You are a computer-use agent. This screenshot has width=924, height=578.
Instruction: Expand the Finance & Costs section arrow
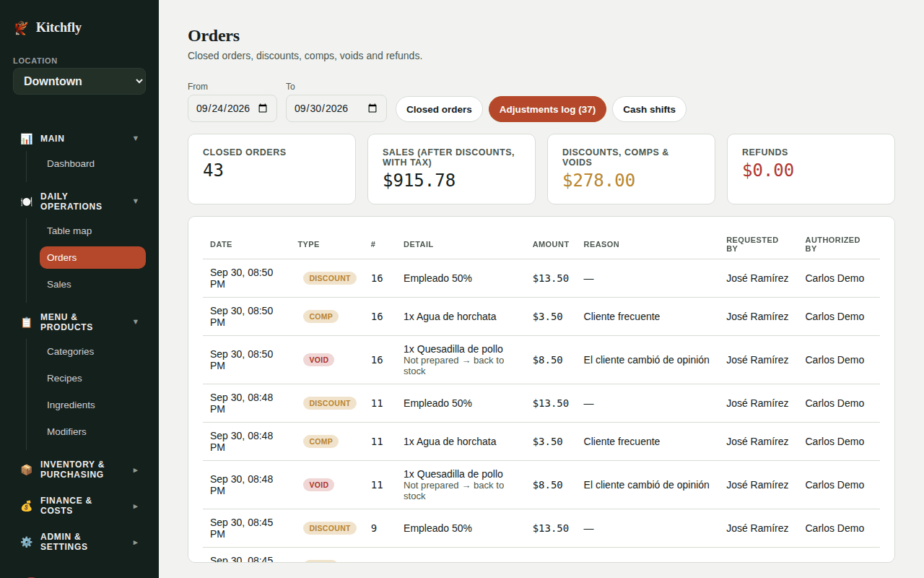[x=136, y=506]
